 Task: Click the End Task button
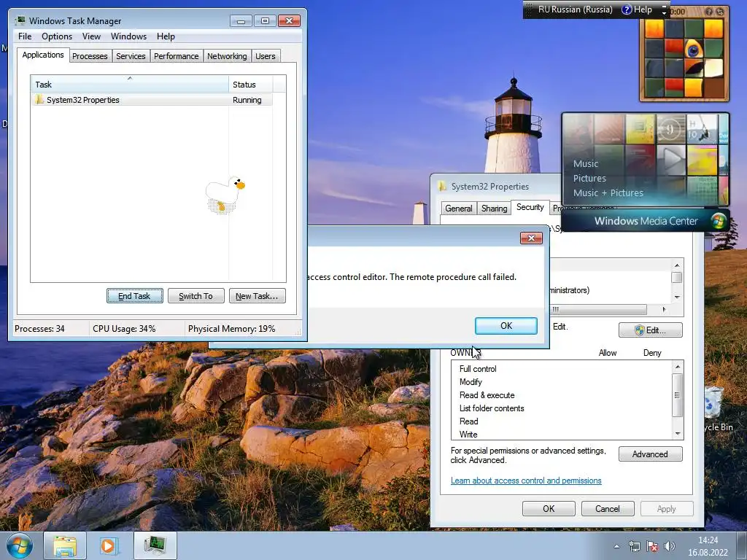pyautogui.click(x=135, y=296)
